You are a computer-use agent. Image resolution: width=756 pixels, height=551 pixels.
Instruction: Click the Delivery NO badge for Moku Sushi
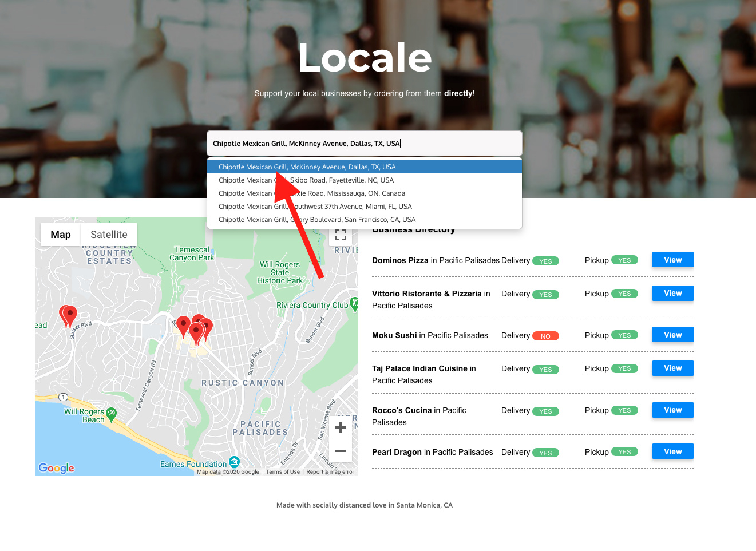[x=545, y=336]
